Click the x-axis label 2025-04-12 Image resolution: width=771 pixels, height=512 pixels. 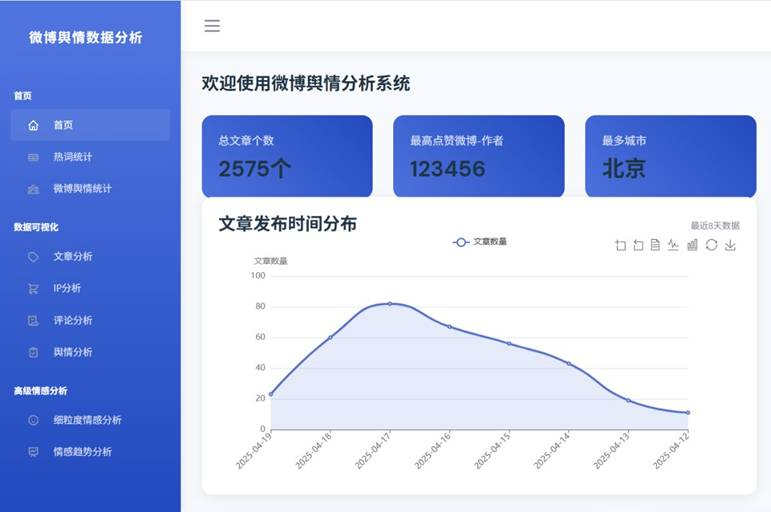pyautogui.click(x=671, y=450)
